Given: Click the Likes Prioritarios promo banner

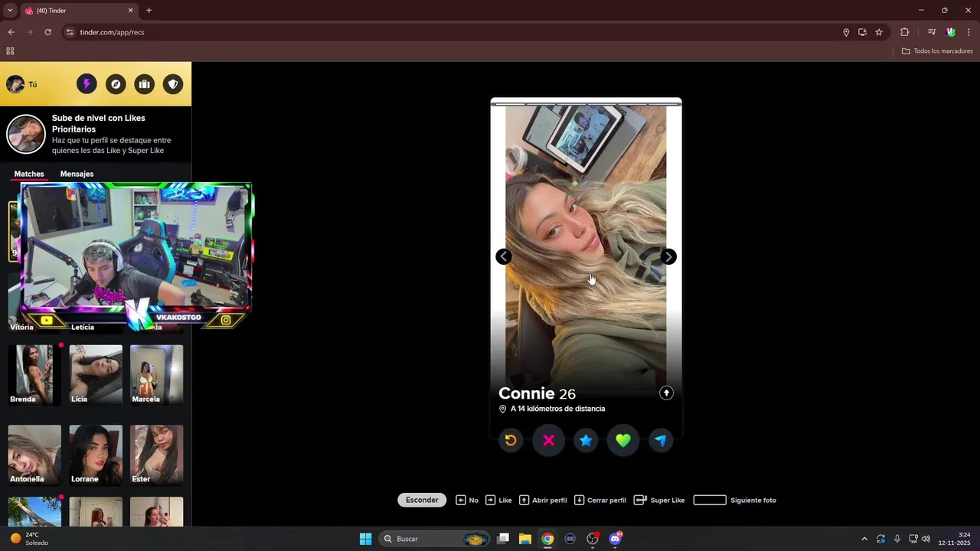Looking at the screenshot, I should 96,134.
